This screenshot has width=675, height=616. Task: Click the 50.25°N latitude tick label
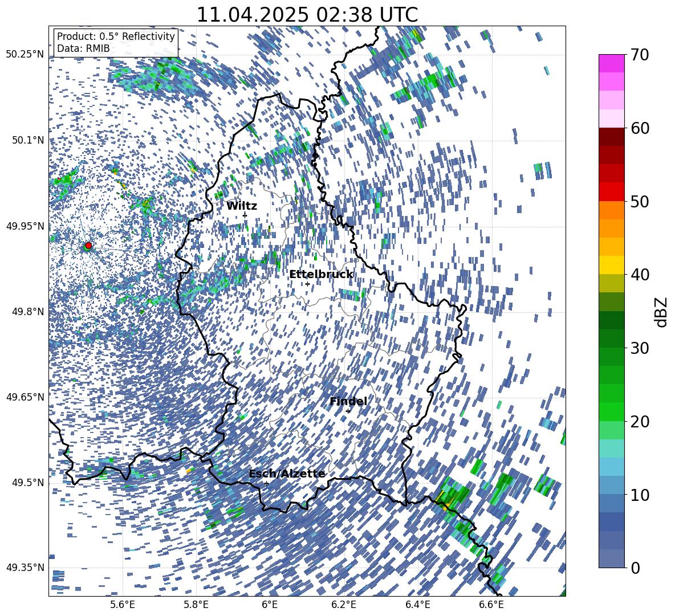[x=25, y=55]
